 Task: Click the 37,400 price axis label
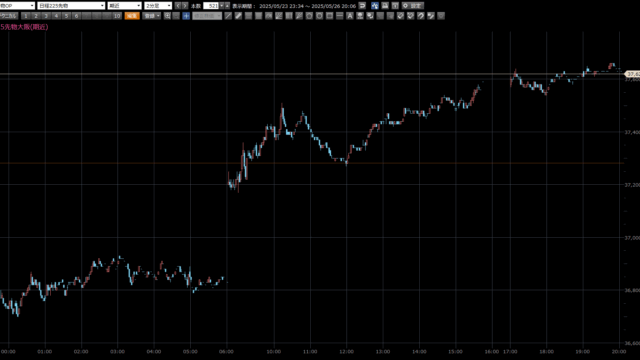coord(632,132)
